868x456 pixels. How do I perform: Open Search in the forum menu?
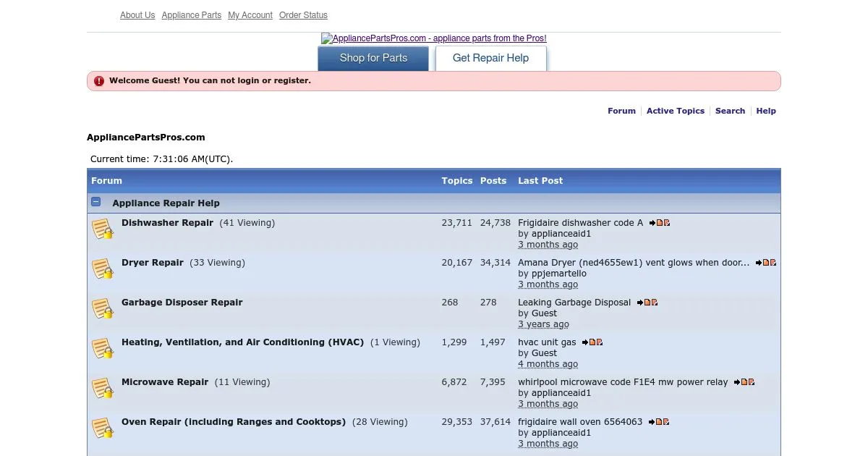[x=730, y=111]
